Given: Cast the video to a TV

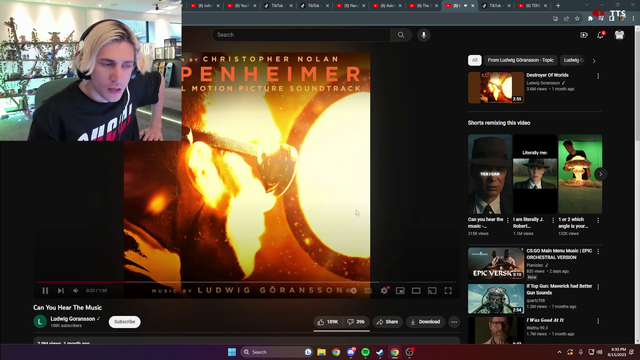Looking at the screenshot, I should pos(432,291).
